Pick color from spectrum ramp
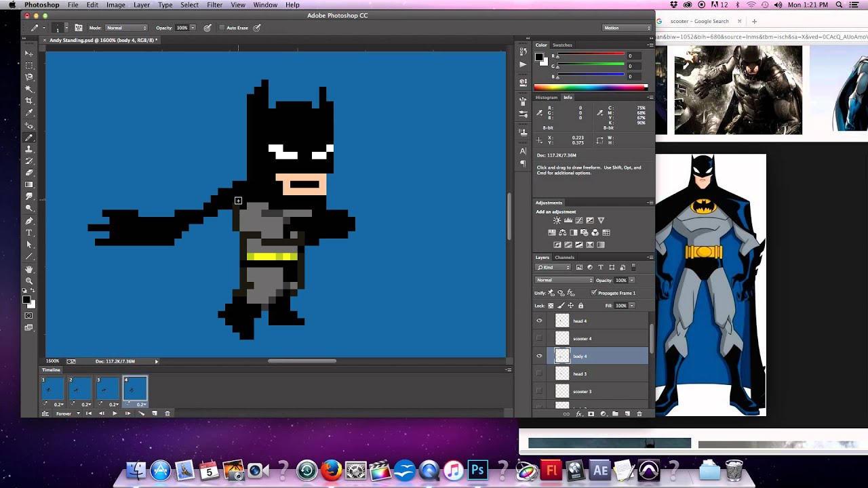 tap(591, 87)
